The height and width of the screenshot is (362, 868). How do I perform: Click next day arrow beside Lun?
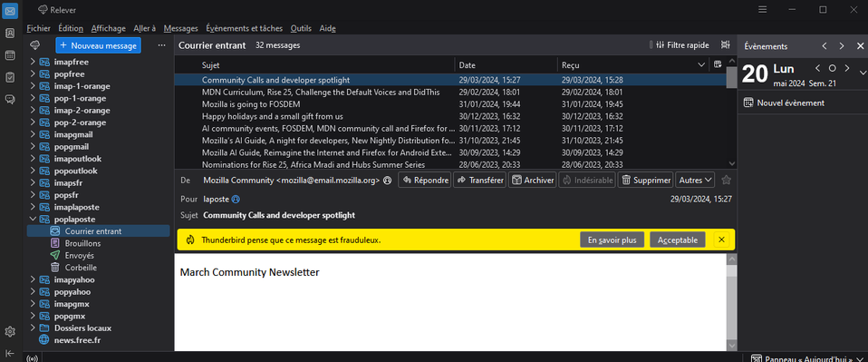(x=846, y=68)
